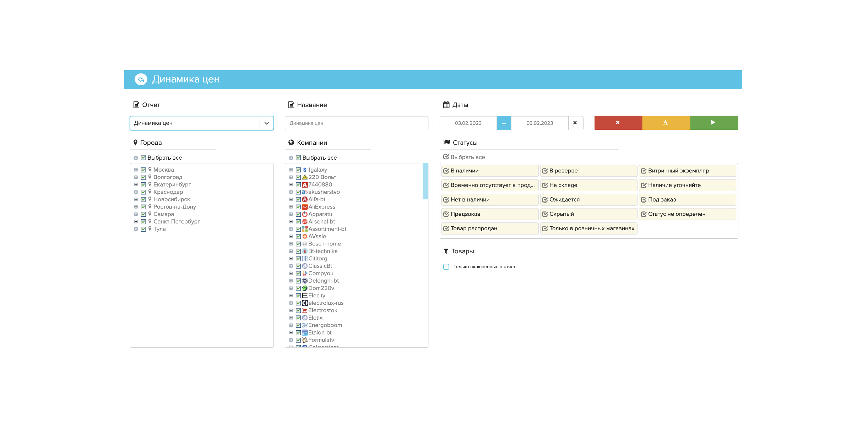Viewport: 868px width, 425px height.
Task: Expand the Arsenal-bt company node
Action: coord(291,222)
